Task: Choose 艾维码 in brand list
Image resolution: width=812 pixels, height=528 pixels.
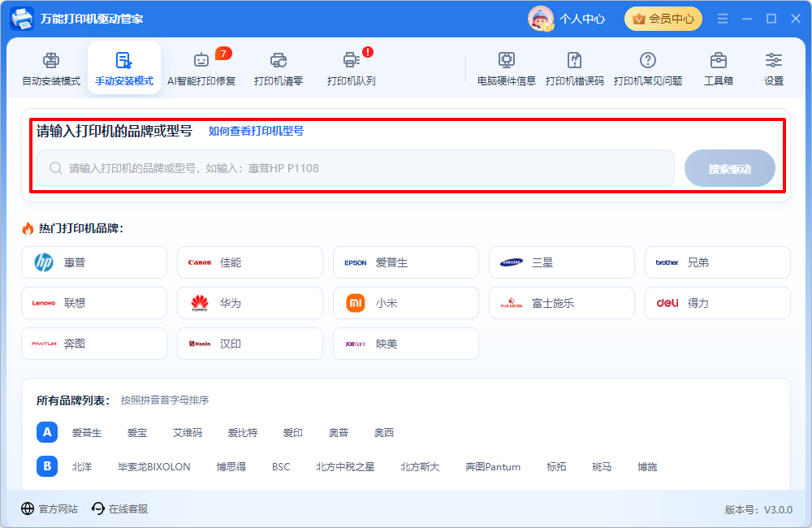Action: (x=188, y=433)
